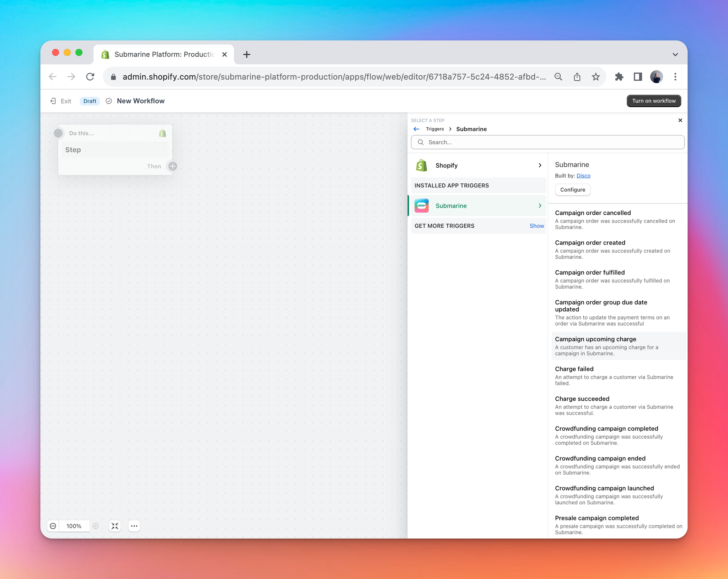Click the New Workflow title
728x579 pixels.
(x=141, y=101)
